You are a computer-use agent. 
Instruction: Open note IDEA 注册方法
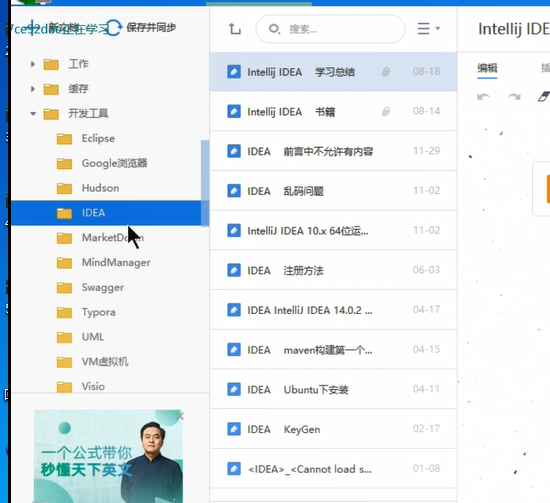(x=333, y=270)
